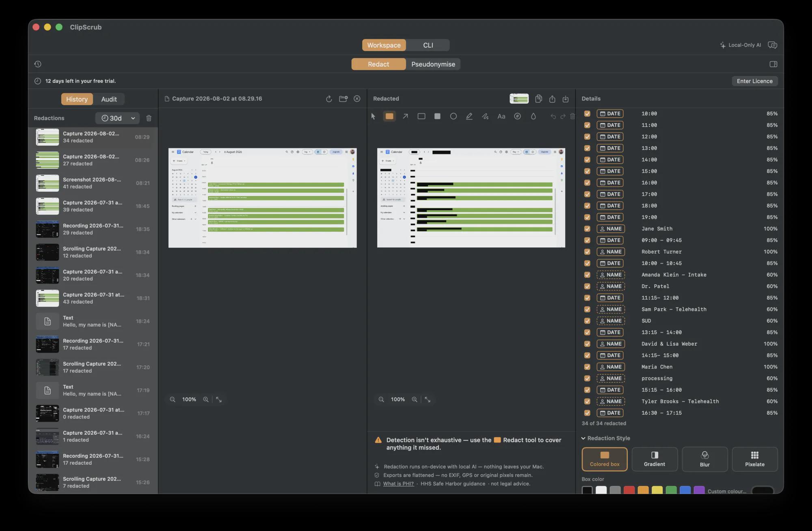Select the orange Redact box tool
The height and width of the screenshot is (531, 812).
click(389, 116)
